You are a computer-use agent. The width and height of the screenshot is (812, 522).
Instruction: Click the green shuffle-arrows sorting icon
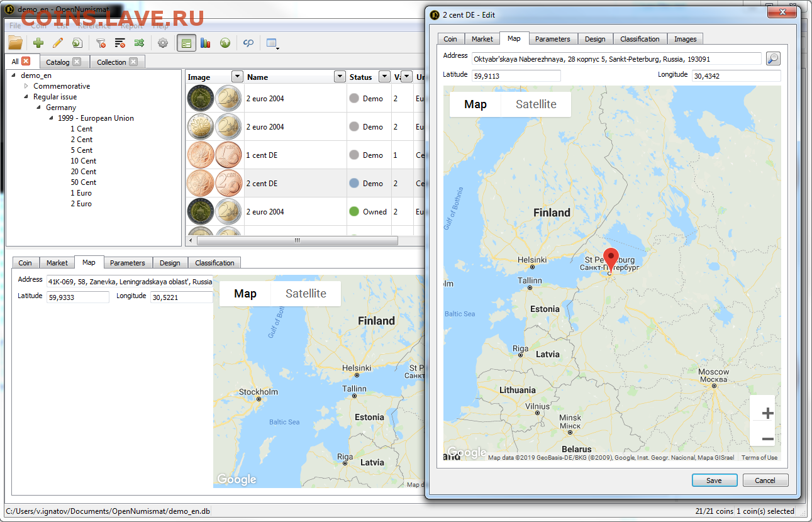139,43
